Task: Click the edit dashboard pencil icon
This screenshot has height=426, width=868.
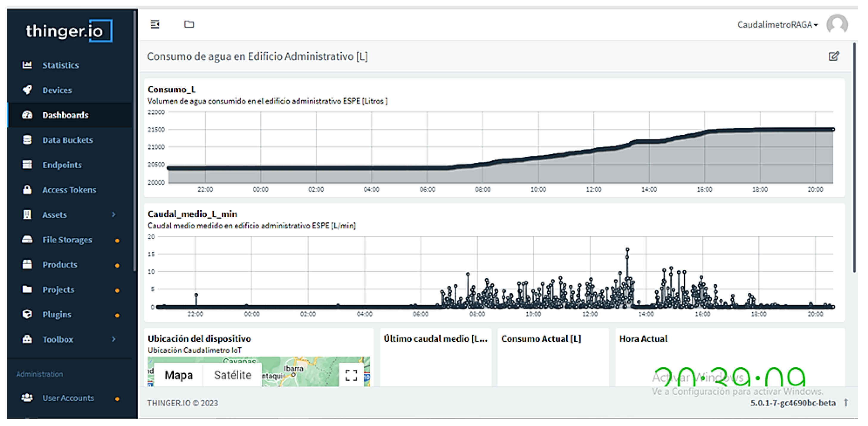Action: point(833,56)
